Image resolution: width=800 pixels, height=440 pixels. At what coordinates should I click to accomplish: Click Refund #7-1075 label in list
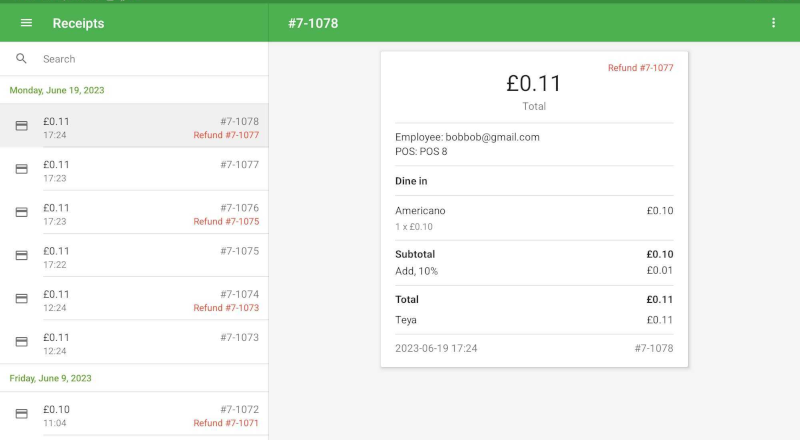[x=226, y=222]
